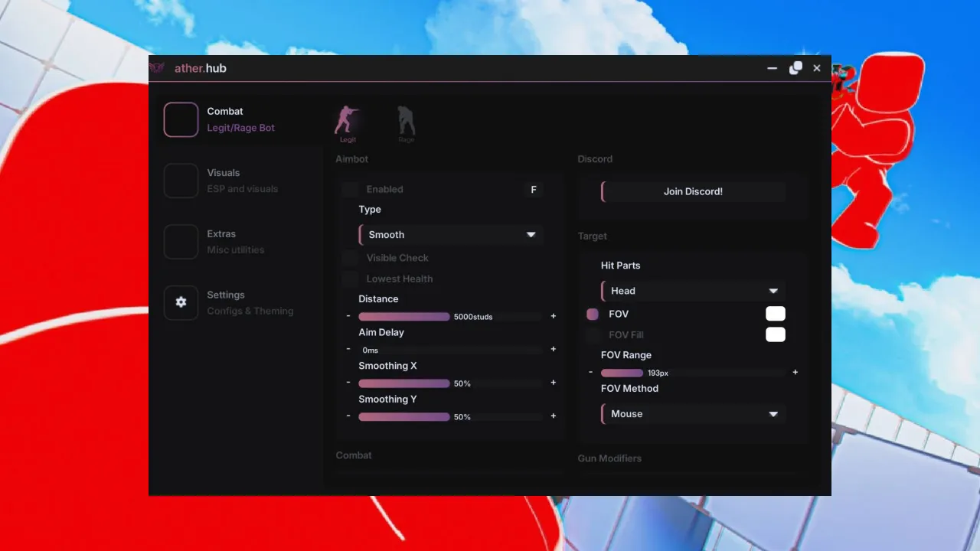Open the Hit Parts dropdown showing Head
The height and width of the screenshot is (551, 980).
(x=694, y=291)
